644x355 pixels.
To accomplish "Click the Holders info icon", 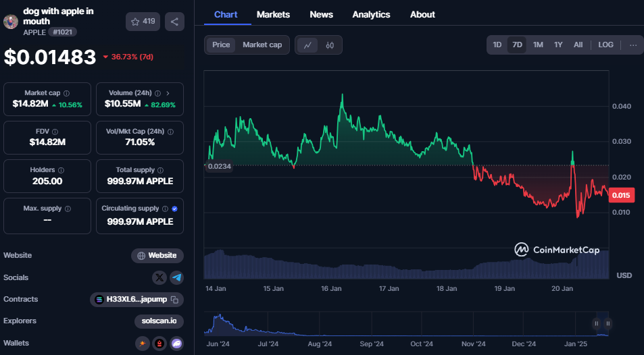I will pyautogui.click(x=61, y=170).
